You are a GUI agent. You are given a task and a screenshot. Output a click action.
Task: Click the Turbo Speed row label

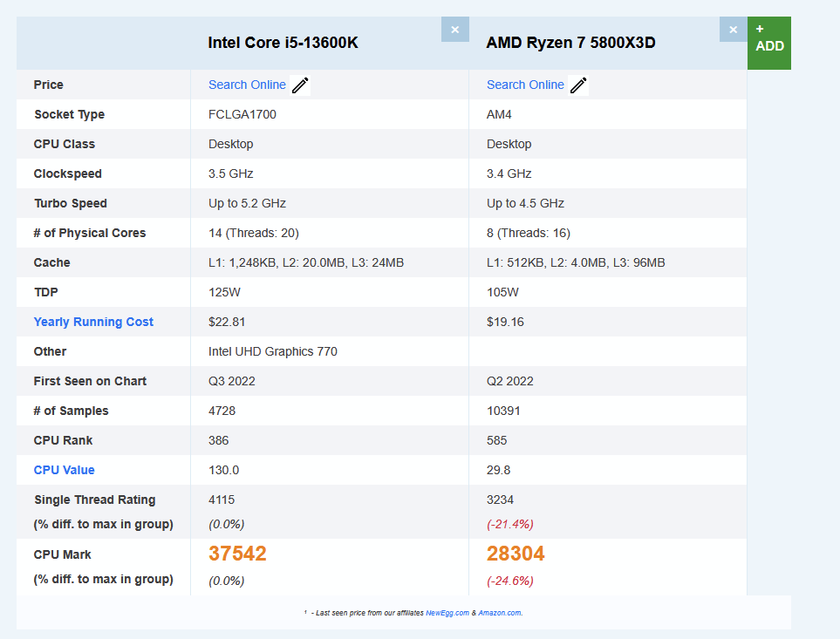click(70, 203)
